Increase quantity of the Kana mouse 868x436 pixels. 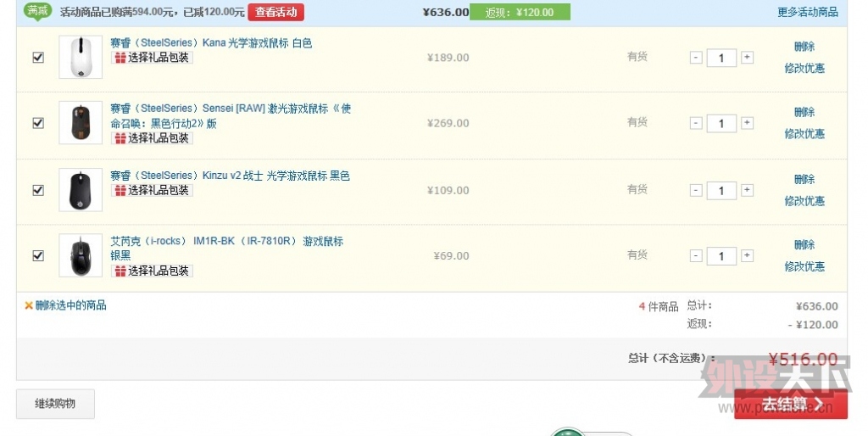(x=747, y=57)
